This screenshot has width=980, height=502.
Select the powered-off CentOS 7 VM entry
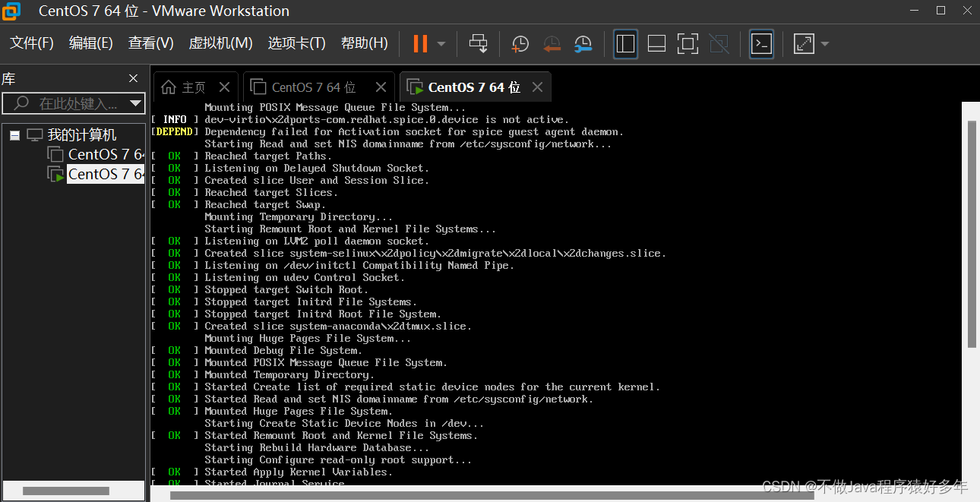[x=105, y=154]
